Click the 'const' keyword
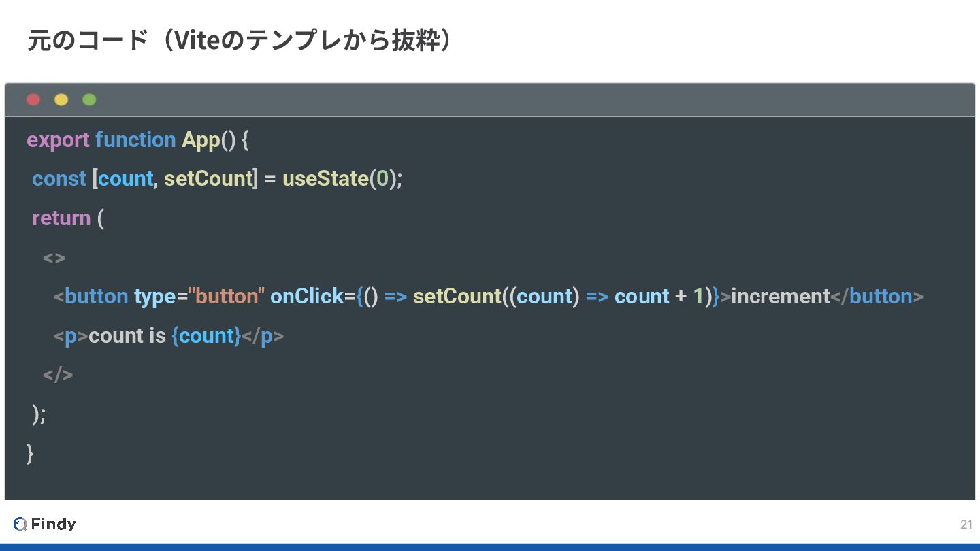The width and height of the screenshot is (980, 551). (x=59, y=179)
